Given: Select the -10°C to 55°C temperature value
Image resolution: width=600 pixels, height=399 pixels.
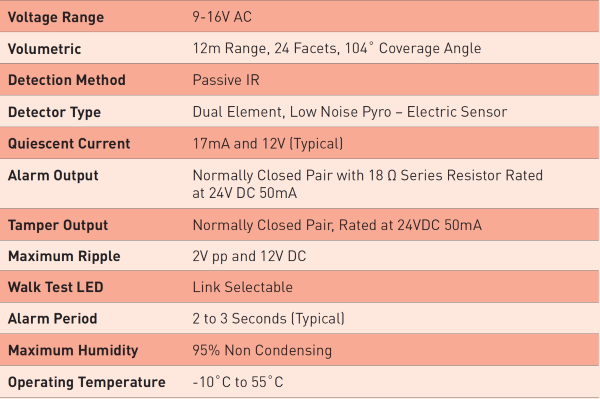Looking at the screenshot, I should point(238,382).
